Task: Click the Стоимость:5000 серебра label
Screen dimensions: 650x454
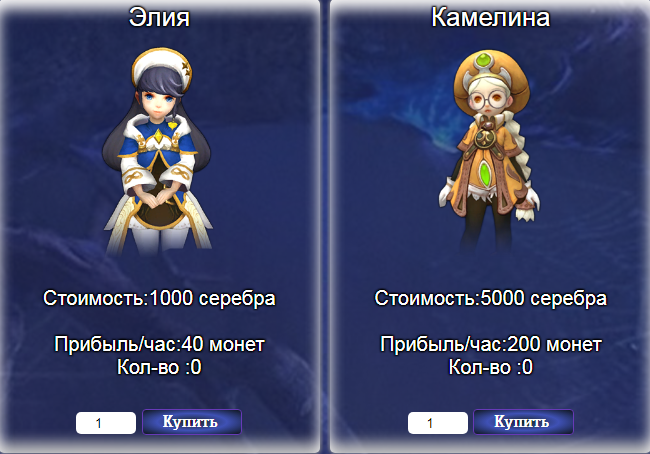Action: pos(490,298)
